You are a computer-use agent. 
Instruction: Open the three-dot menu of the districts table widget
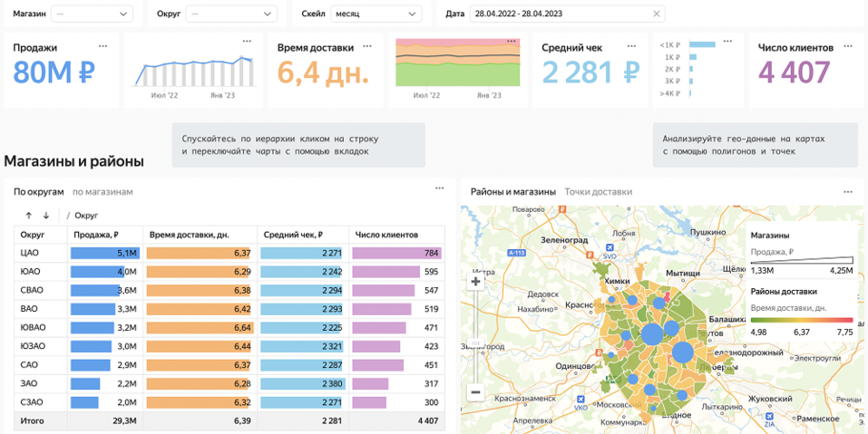pos(439,189)
